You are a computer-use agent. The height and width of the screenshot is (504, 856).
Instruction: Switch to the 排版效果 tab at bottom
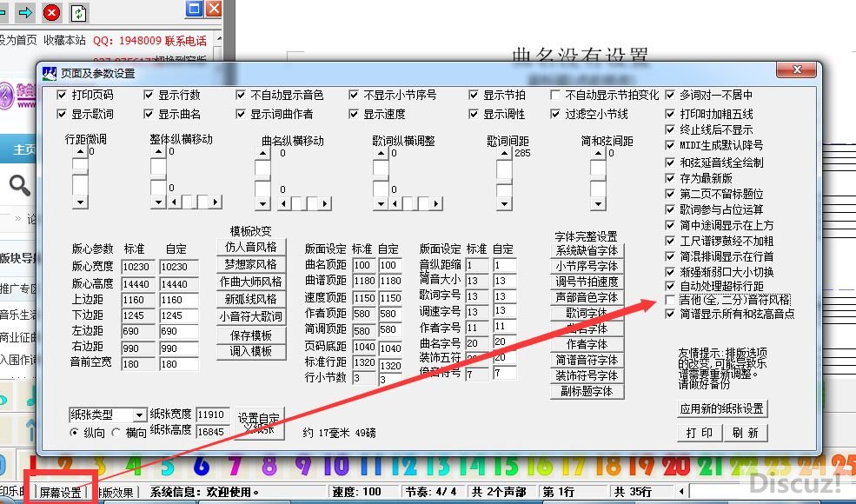pos(116,493)
